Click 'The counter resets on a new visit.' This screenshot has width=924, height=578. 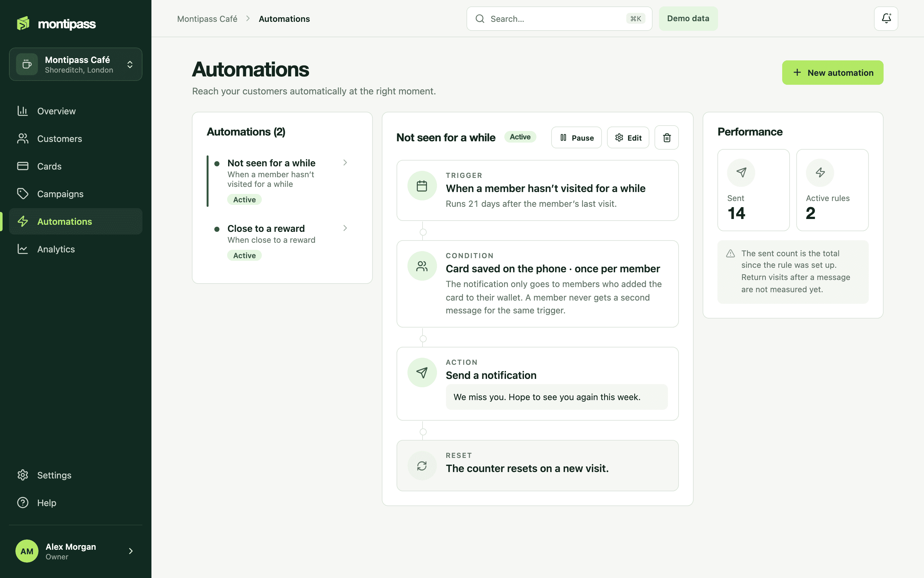[x=527, y=468]
